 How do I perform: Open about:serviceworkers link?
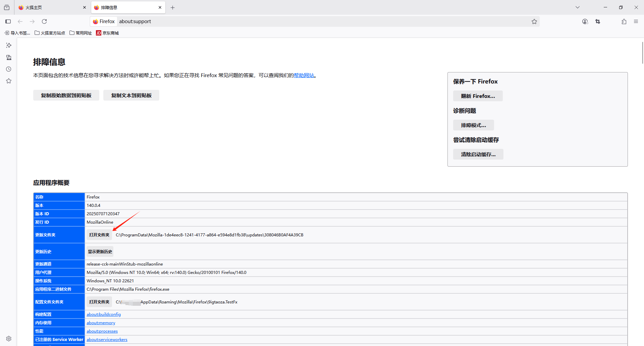107,339
